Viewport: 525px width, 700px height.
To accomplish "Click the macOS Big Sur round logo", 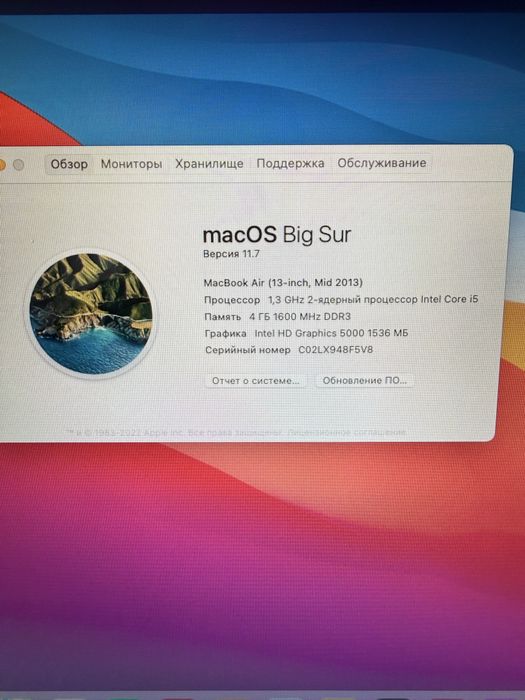I will [91, 314].
